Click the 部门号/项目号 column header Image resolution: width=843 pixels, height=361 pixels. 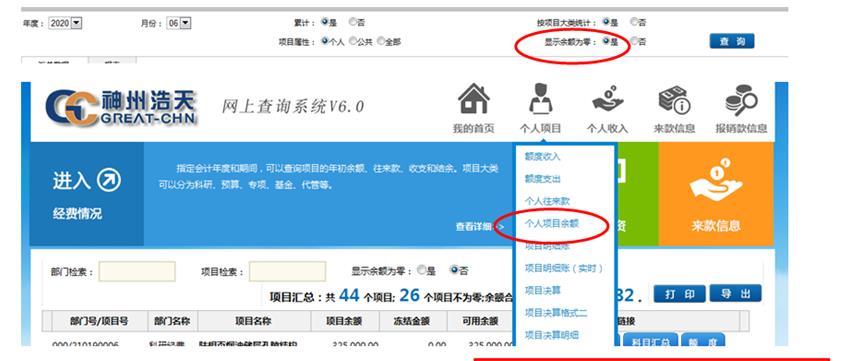point(99,321)
